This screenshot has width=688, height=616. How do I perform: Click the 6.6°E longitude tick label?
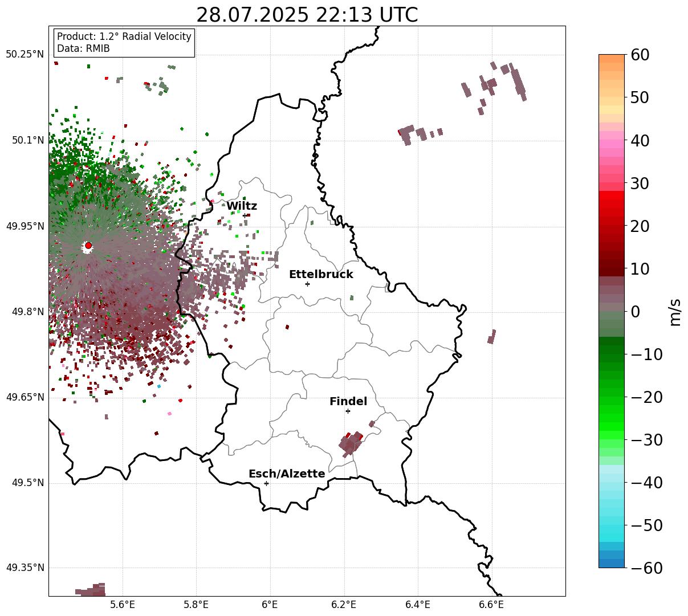[491, 605]
